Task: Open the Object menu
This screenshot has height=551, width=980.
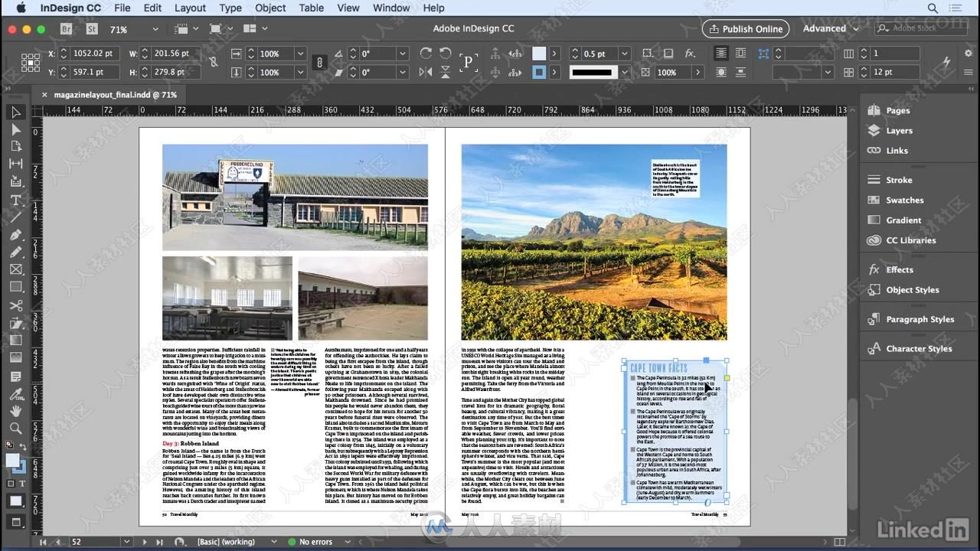Action: [x=270, y=8]
